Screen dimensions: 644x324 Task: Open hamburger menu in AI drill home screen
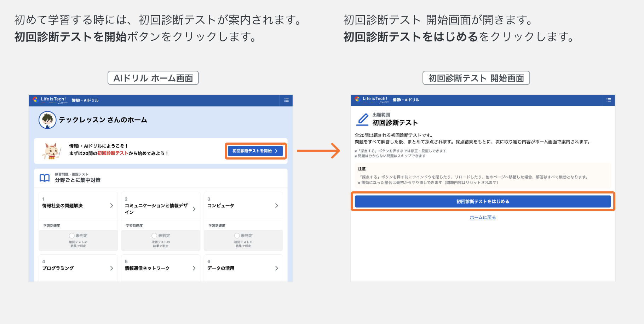point(286,100)
